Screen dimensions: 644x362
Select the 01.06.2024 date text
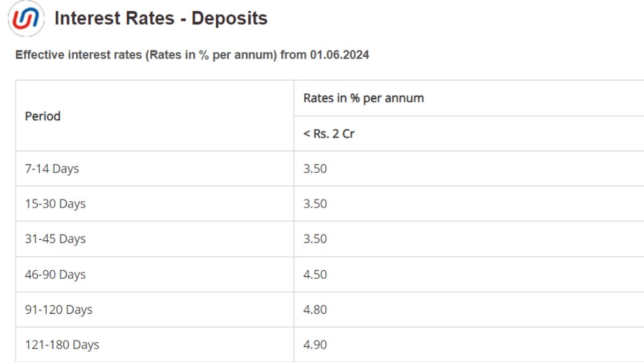[339, 55]
